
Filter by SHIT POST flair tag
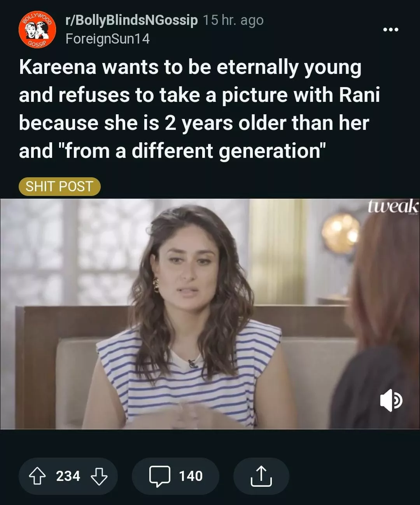coord(59,187)
